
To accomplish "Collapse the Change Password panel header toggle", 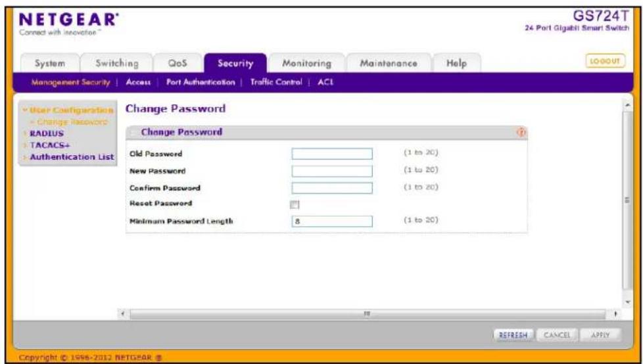I will point(133,133).
